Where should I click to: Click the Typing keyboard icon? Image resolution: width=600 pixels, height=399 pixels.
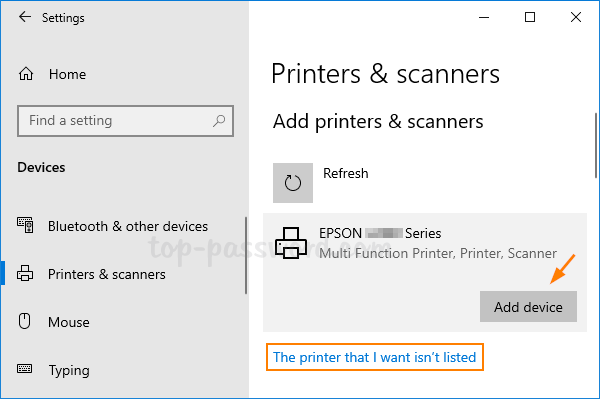coord(24,369)
